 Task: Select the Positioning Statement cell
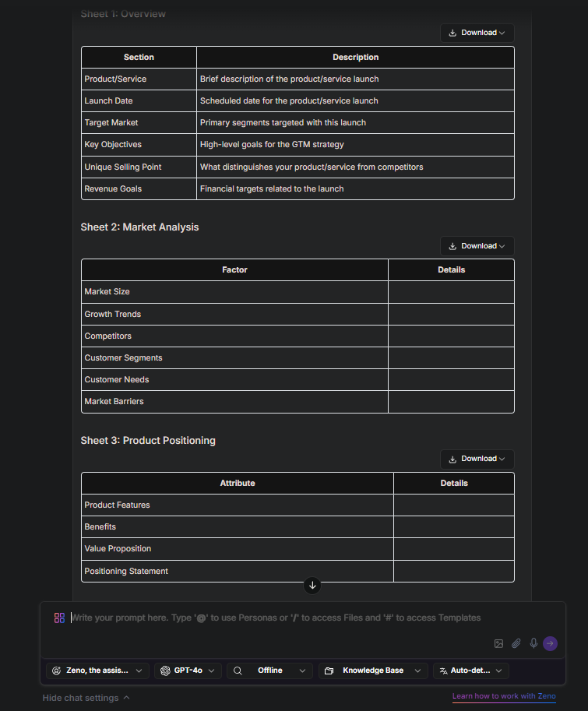pos(238,572)
